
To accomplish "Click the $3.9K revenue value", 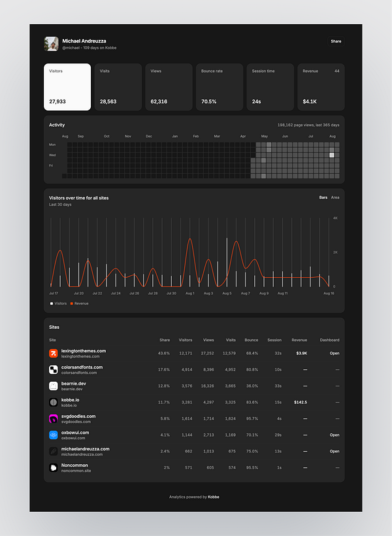I will tap(301, 354).
